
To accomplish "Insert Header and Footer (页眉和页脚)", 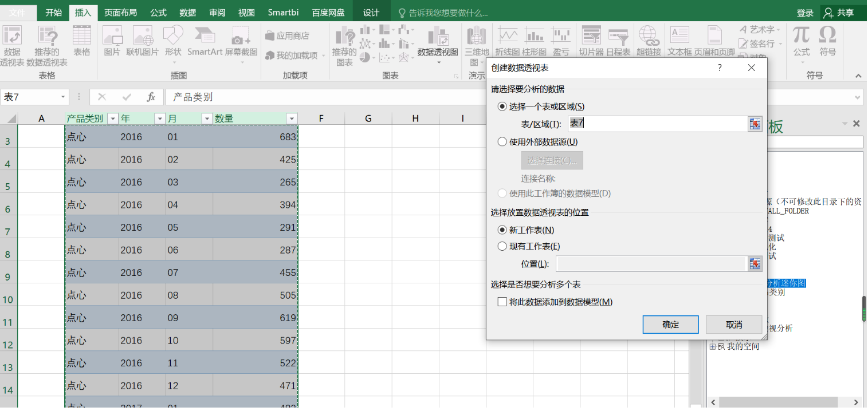I will click(714, 41).
